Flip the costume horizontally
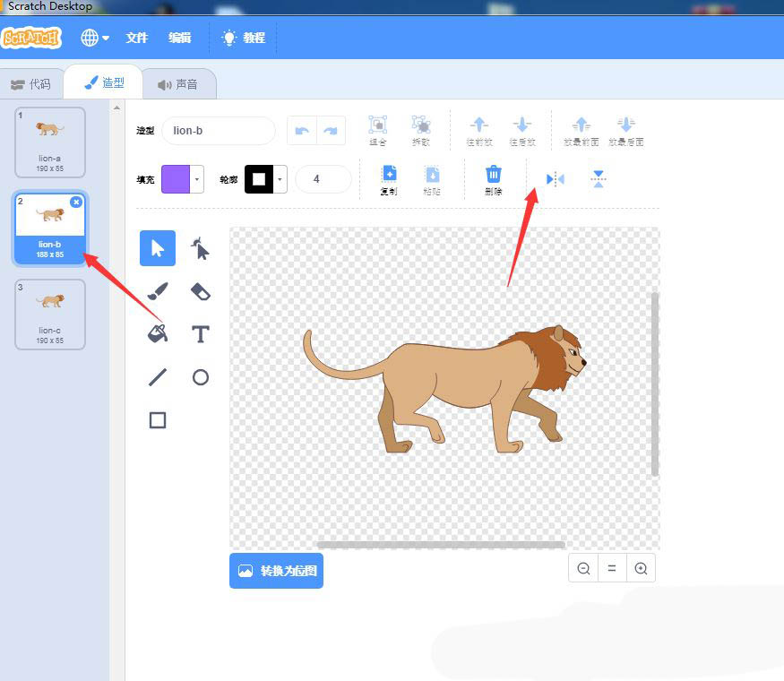The height and width of the screenshot is (681, 784). click(x=555, y=179)
